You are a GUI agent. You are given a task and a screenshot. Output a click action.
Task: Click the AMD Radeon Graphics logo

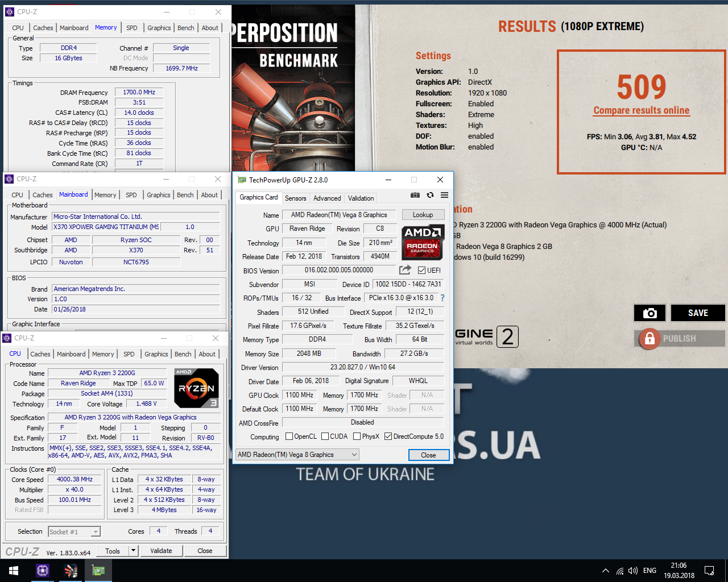pyautogui.click(x=423, y=243)
